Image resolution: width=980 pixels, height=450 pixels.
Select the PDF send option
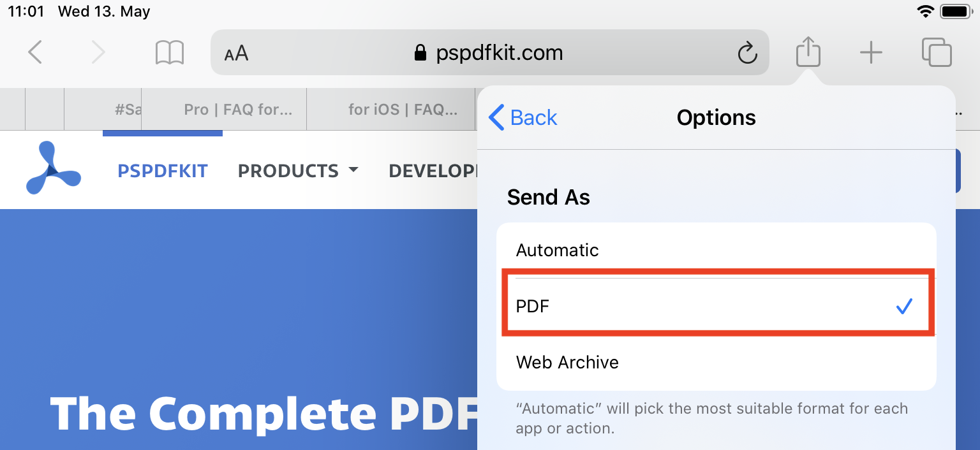click(716, 307)
